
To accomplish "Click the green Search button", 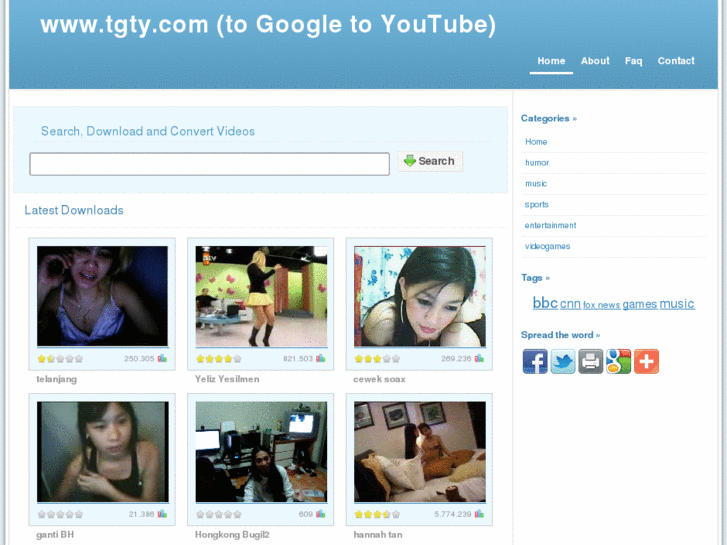I will [x=430, y=161].
